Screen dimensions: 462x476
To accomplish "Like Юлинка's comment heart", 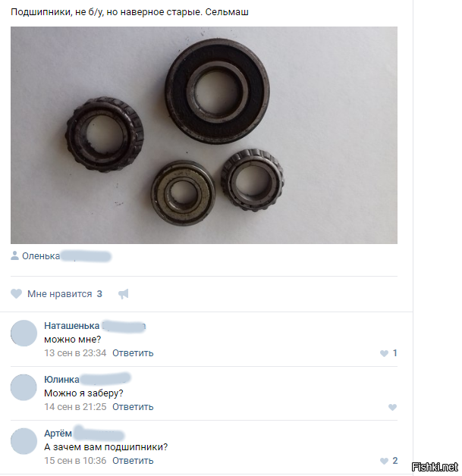I will (392, 407).
